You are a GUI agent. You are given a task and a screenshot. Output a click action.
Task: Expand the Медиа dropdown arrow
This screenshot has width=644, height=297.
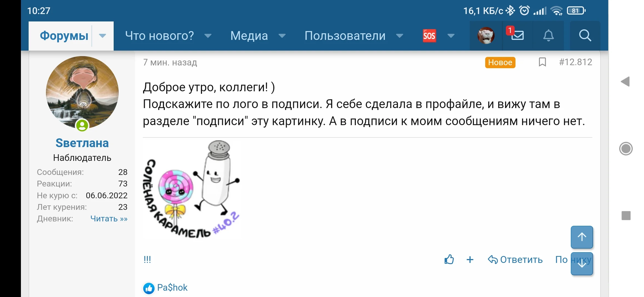pyautogui.click(x=282, y=36)
